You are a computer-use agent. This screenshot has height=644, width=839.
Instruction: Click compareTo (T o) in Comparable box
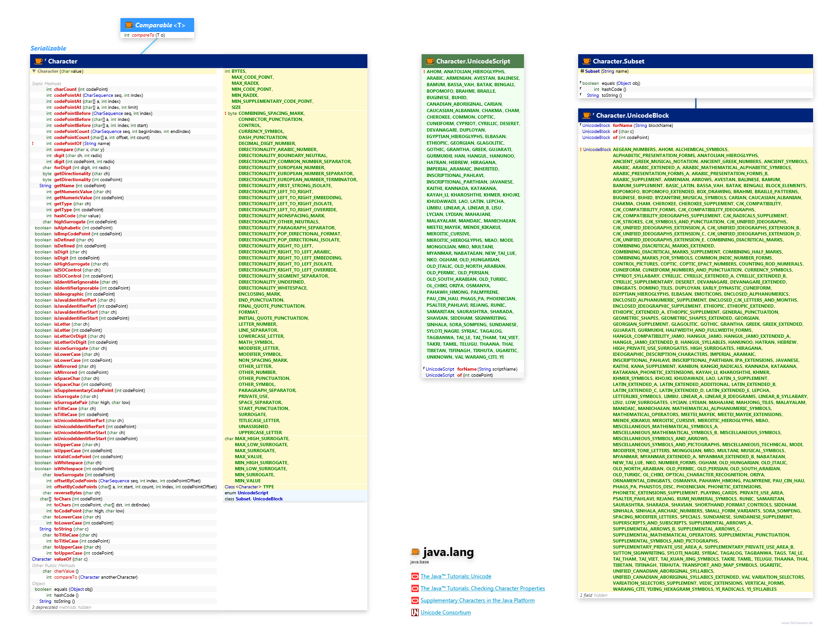tap(148, 35)
